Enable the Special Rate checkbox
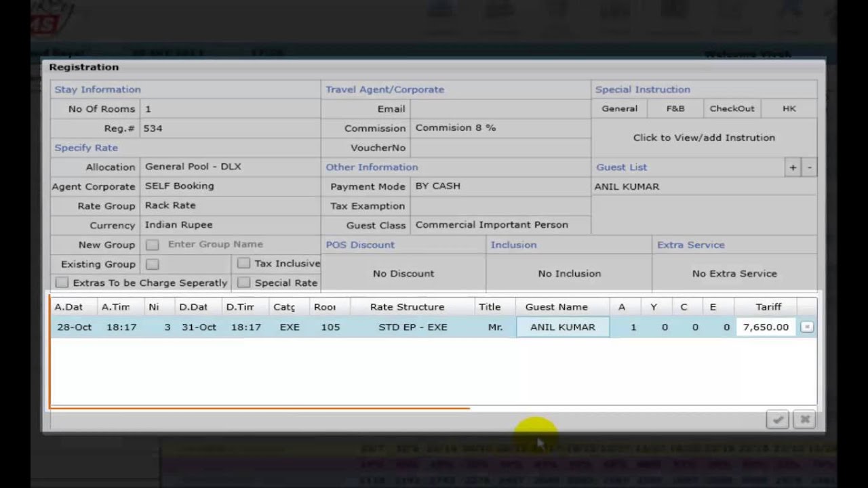Viewport: 868px width, 488px height. [244, 283]
